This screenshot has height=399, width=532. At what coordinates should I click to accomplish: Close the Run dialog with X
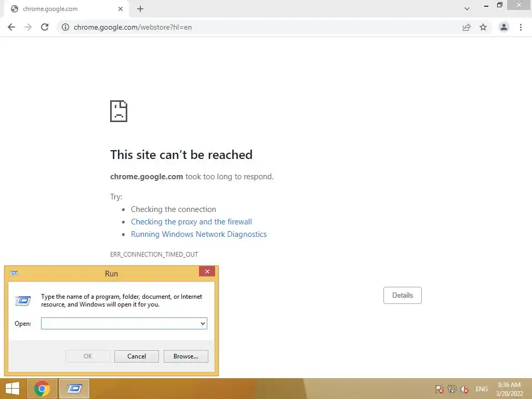207,271
